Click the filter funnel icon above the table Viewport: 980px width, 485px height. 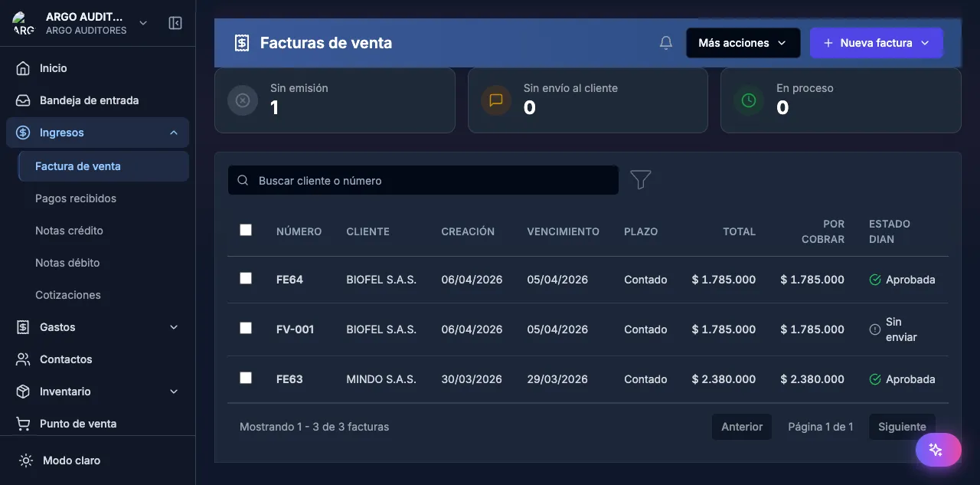tap(640, 179)
